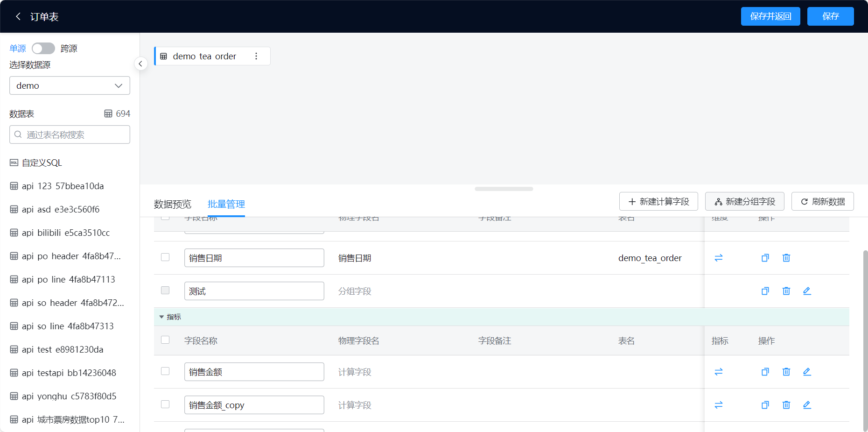Click the demo_tea_order table name cell
868x432 pixels.
[650, 258]
